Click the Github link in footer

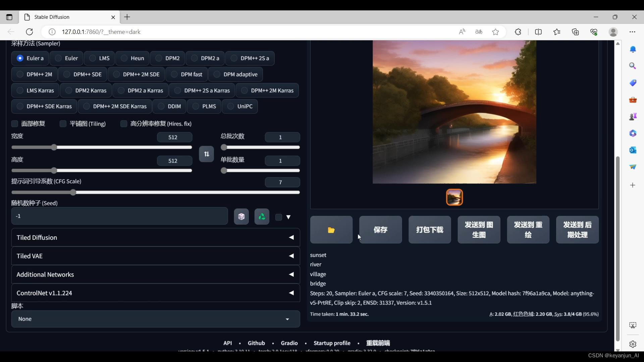pyautogui.click(x=256, y=343)
